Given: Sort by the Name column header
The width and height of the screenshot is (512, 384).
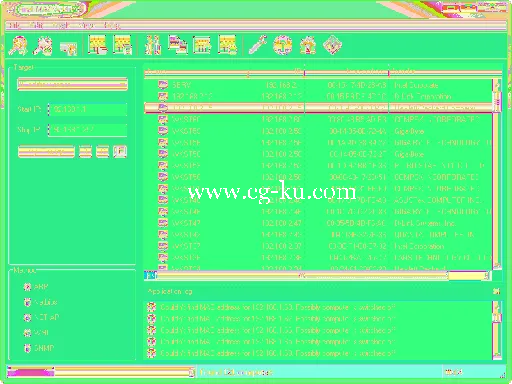Looking at the screenshot, I should click(x=196, y=72).
